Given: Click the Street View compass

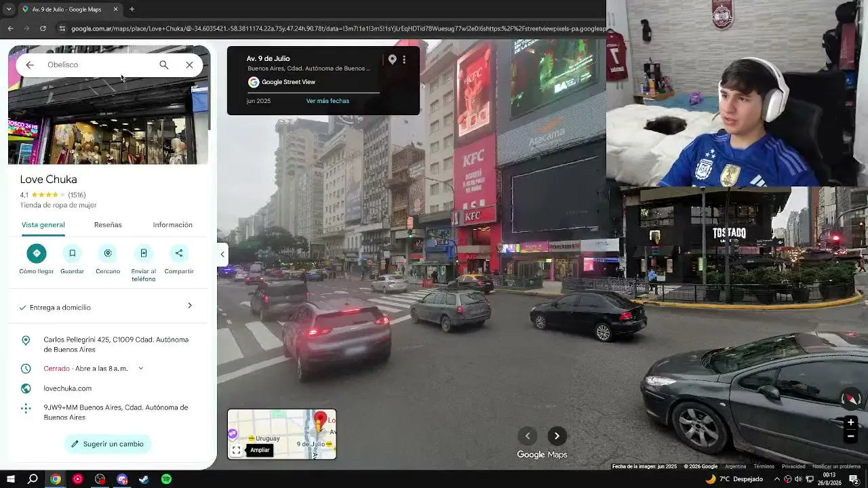Looking at the screenshot, I should tap(851, 399).
